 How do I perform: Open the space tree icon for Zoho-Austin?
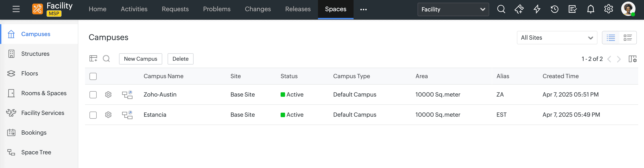pyautogui.click(x=127, y=95)
